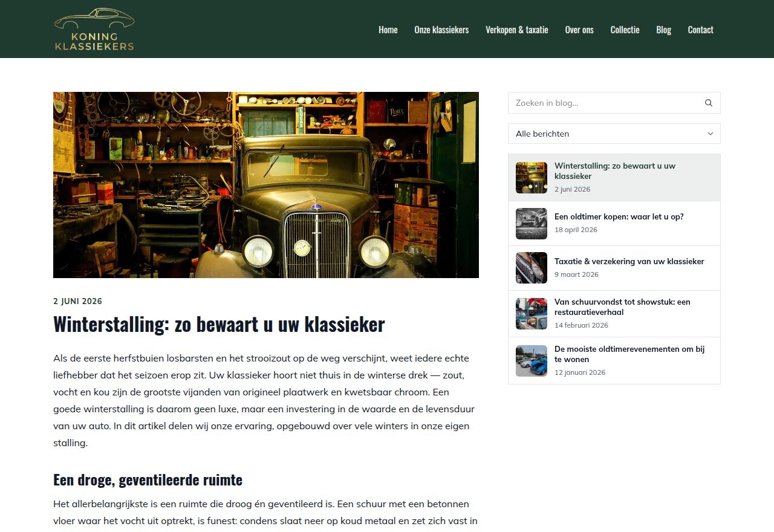Click the sidebar date 12 januari 2026
Image resolution: width=774 pixels, height=532 pixels.
[580, 372]
